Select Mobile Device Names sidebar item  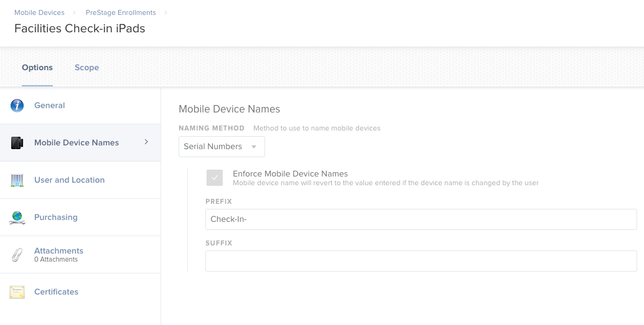(x=80, y=143)
